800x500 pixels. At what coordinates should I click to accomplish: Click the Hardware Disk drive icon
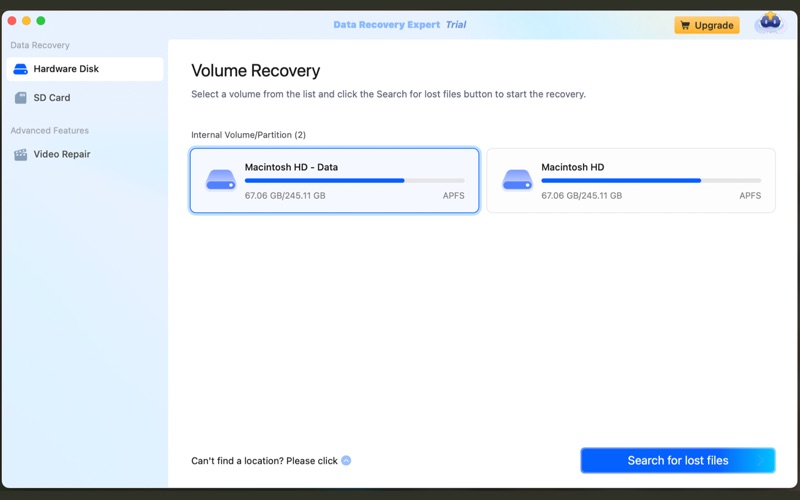click(20, 69)
